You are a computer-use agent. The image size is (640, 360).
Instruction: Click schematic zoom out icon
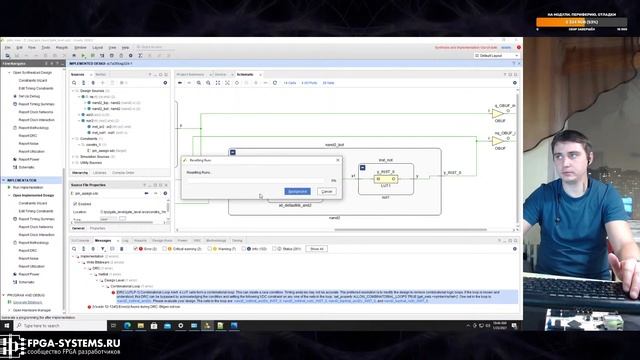(208, 83)
